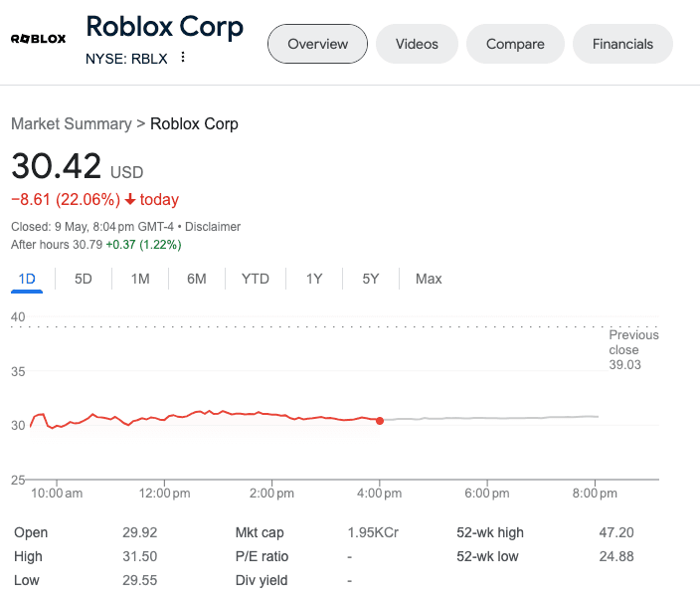Open the three-dot menu beside NYSE: RBLX
The width and height of the screenshot is (700, 599).
point(182,58)
